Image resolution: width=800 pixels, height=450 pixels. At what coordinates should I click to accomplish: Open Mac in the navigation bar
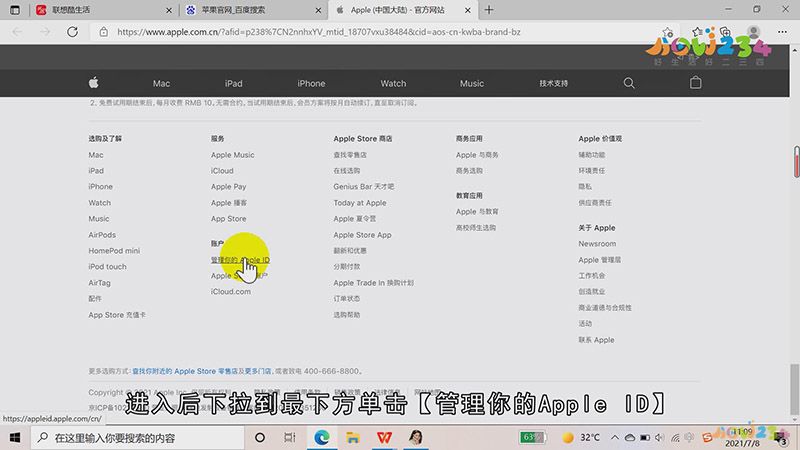[161, 83]
